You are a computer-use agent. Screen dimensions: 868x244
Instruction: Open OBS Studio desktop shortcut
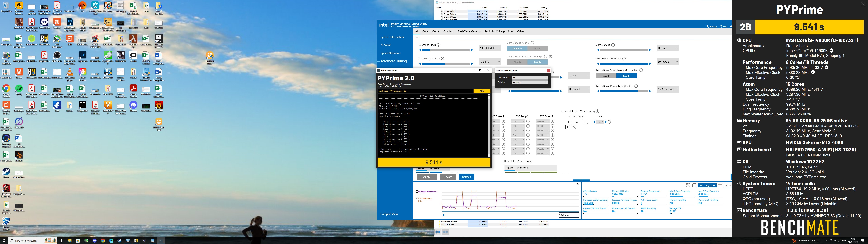pos(57,57)
